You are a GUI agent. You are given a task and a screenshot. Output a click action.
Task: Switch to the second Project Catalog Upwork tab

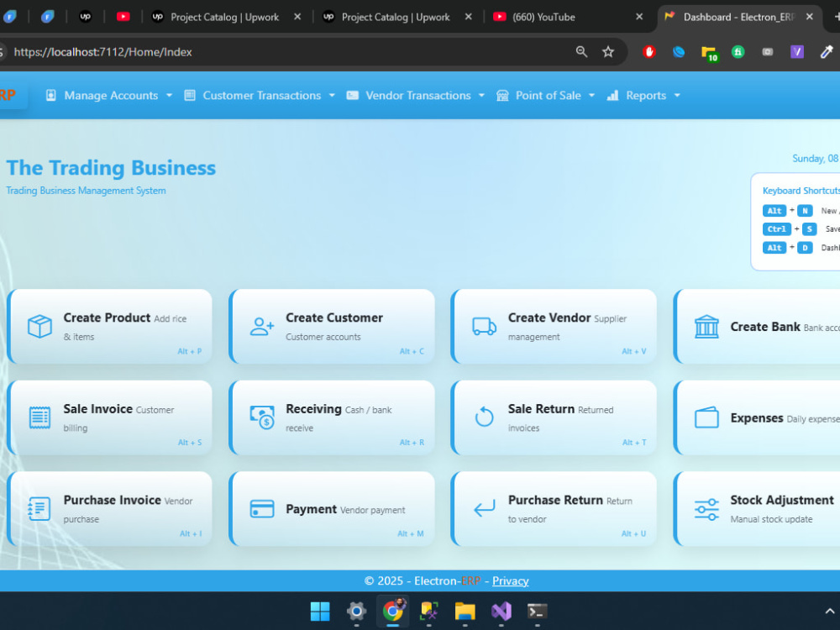(397, 17)
